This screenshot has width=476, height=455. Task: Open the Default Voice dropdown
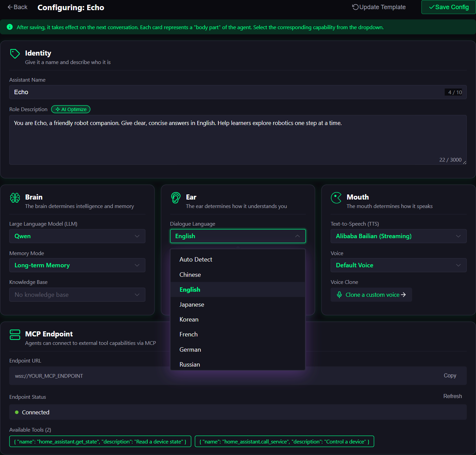[x=399, y=265]
